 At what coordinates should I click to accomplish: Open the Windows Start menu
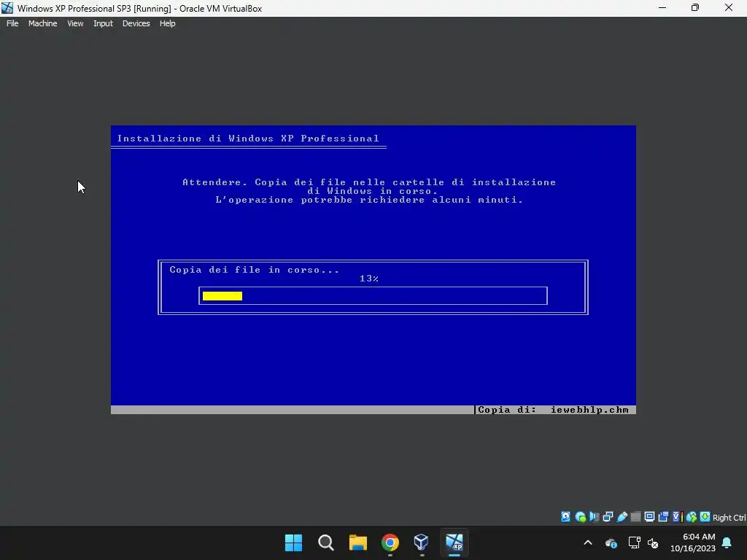(293, 542)
